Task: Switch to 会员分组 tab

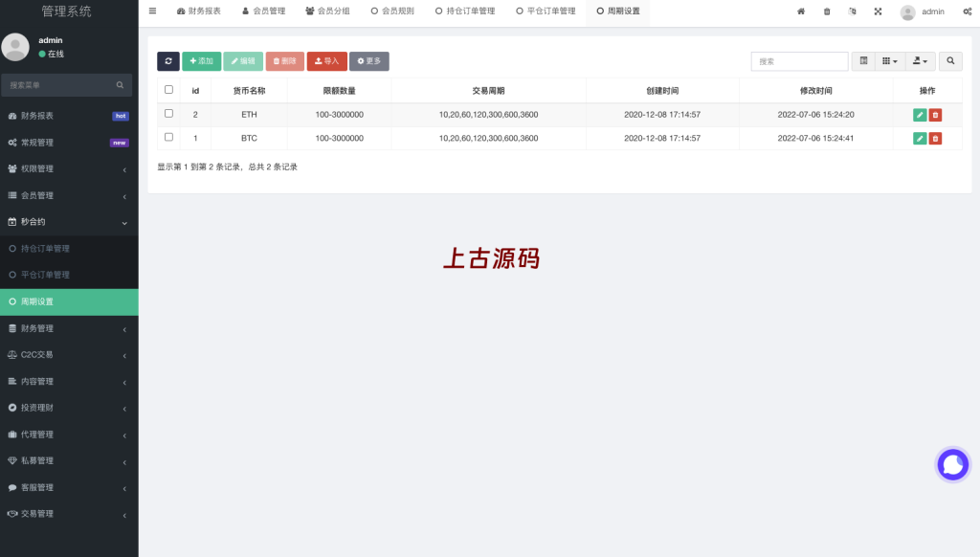Action: pos(327,11)
